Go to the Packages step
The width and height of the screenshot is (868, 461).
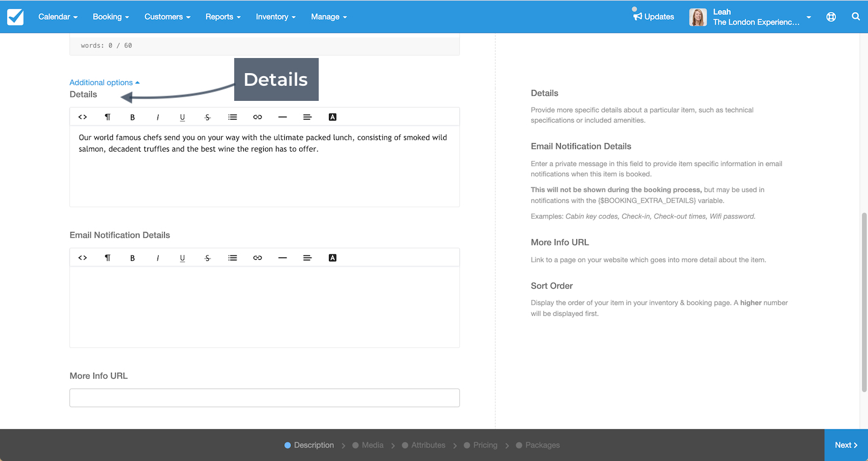click(x=538, y=445)
